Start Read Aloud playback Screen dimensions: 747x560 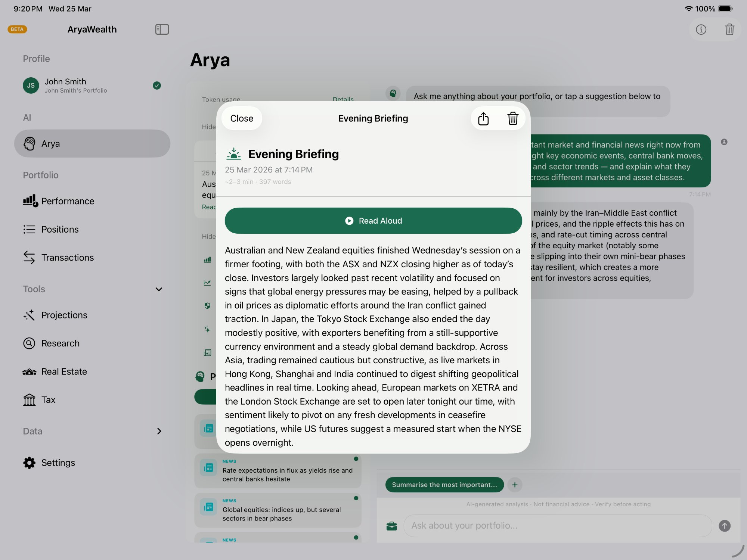pos(373,221)
